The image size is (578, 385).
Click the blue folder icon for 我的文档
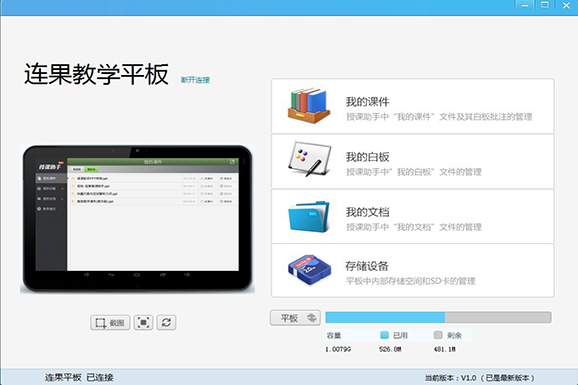pos(309,216)
